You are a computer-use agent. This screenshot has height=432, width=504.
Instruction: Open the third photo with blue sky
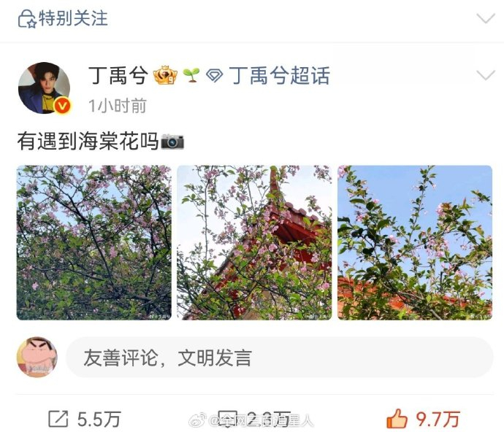[415, 242]
